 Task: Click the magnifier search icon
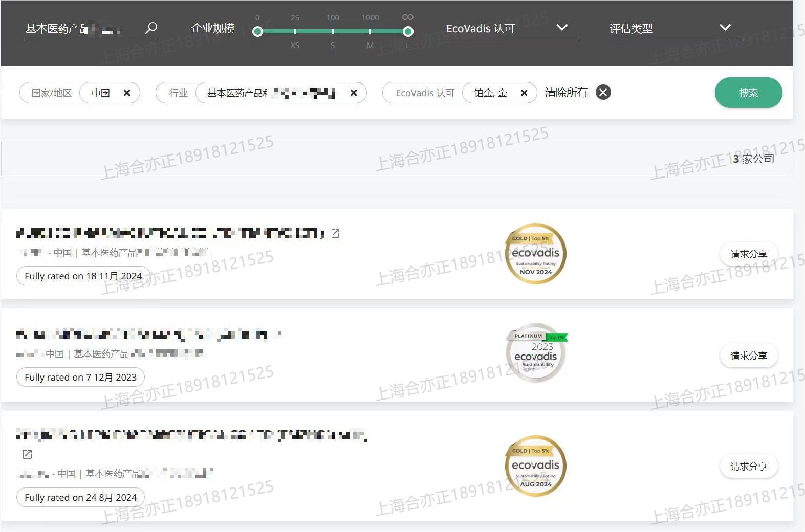click(x=150, y=28)
